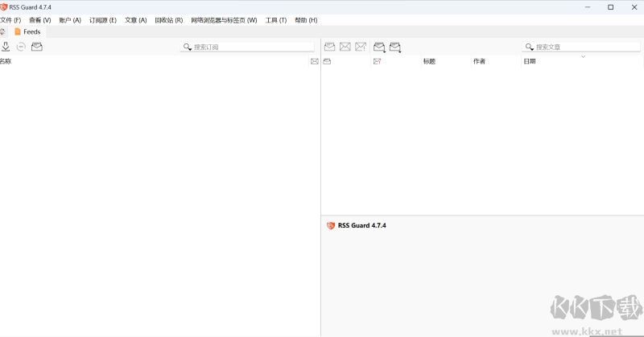Switch to the Feeds tab
Screen dimensions: 644x337
(27, 31)
